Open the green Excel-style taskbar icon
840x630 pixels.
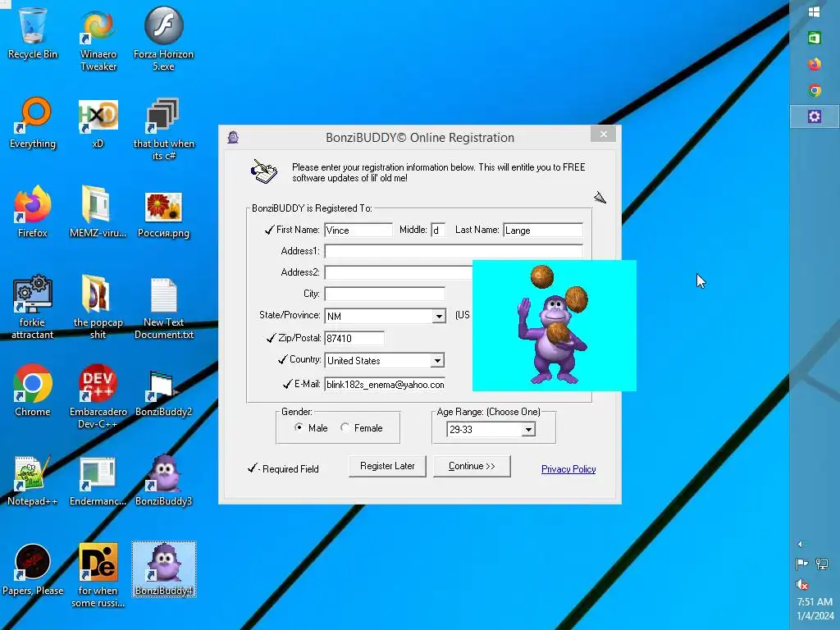click(x=815, y=38)
